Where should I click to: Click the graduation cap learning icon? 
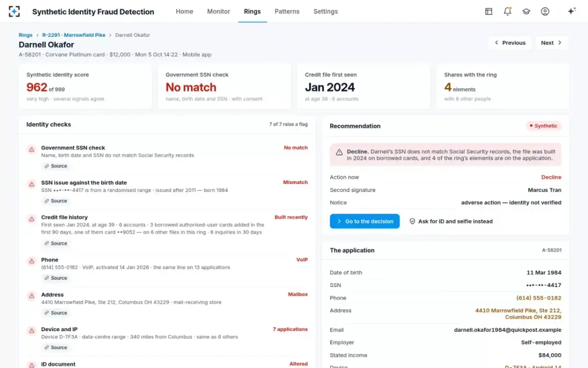526,11
